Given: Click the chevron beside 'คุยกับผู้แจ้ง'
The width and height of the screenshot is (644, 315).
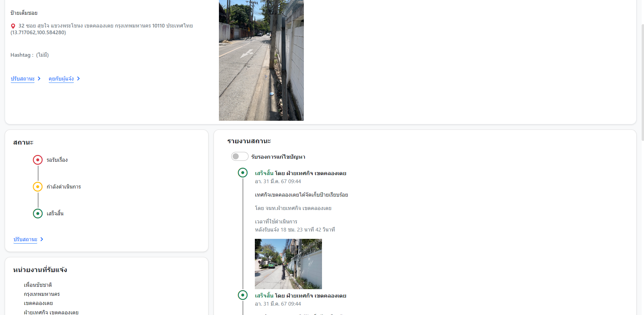Looking at the screenshot, I should [79, 78].
